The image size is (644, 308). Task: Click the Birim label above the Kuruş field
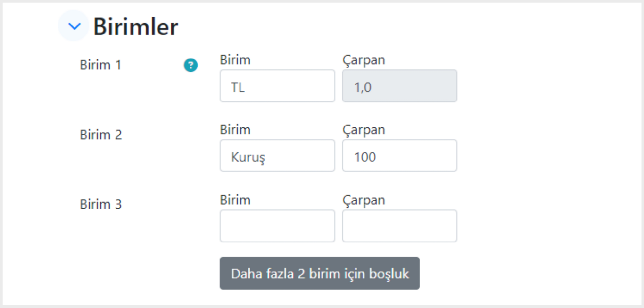(235, 130)
